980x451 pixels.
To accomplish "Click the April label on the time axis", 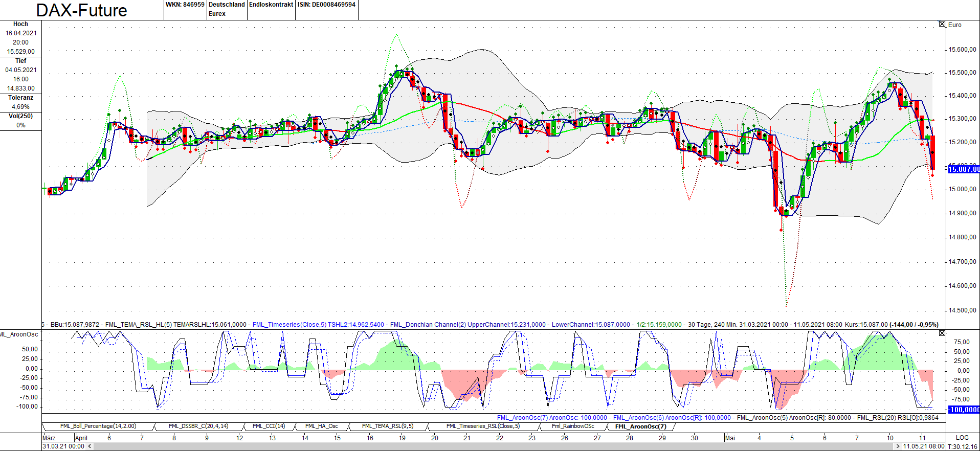I will (81, 438).
